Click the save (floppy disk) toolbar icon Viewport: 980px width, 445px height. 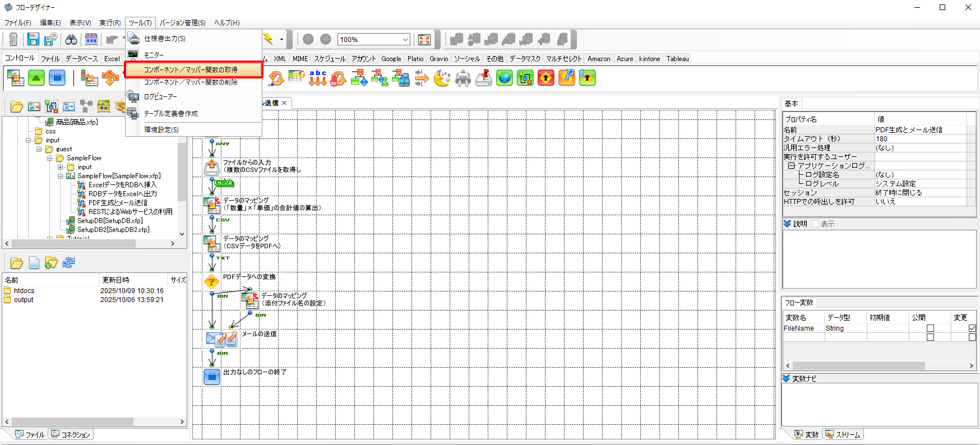(34, 39)
